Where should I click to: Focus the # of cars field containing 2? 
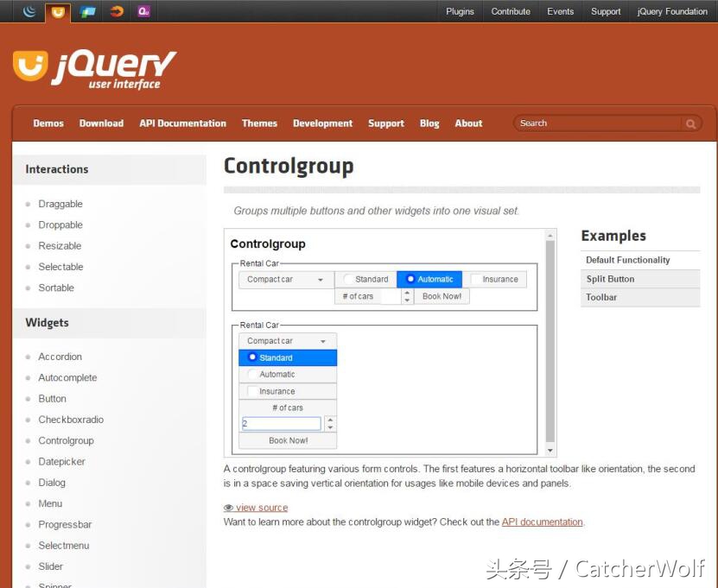281,423
